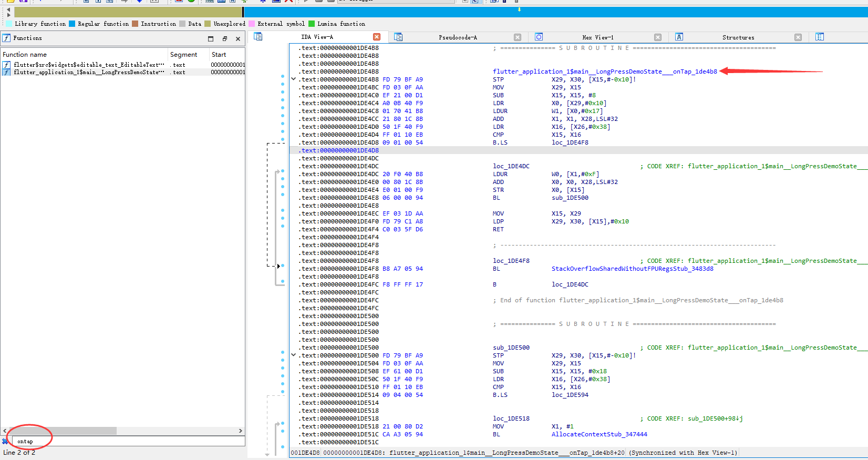
Task: Click AllocateContextStub_347444 operand
Action: 599,434
